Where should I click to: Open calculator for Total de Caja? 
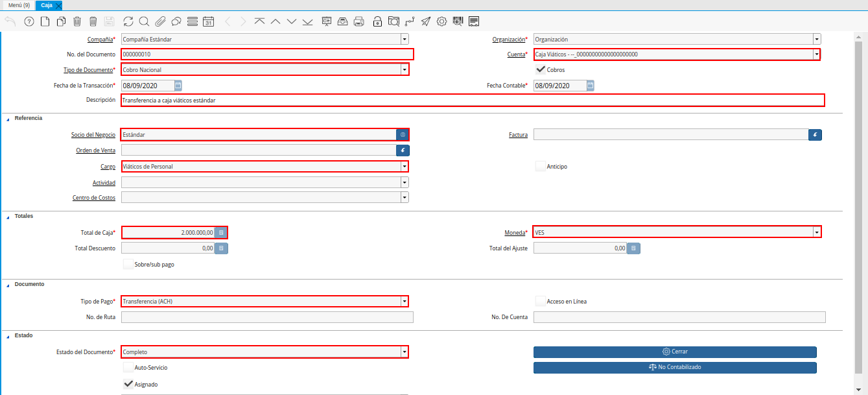[x=221, y=232]
